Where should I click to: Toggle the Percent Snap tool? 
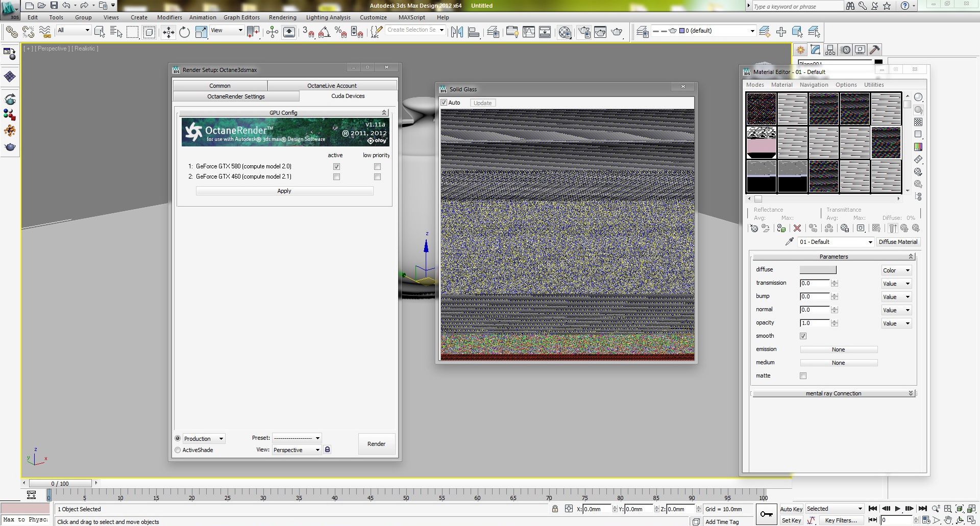coord(340,32)
